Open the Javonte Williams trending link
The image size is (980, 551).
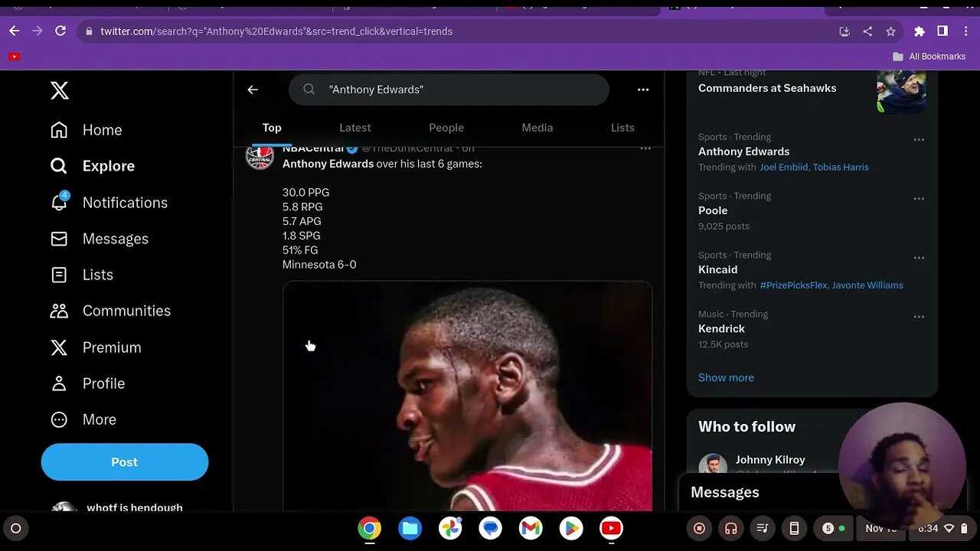[868, 285]
